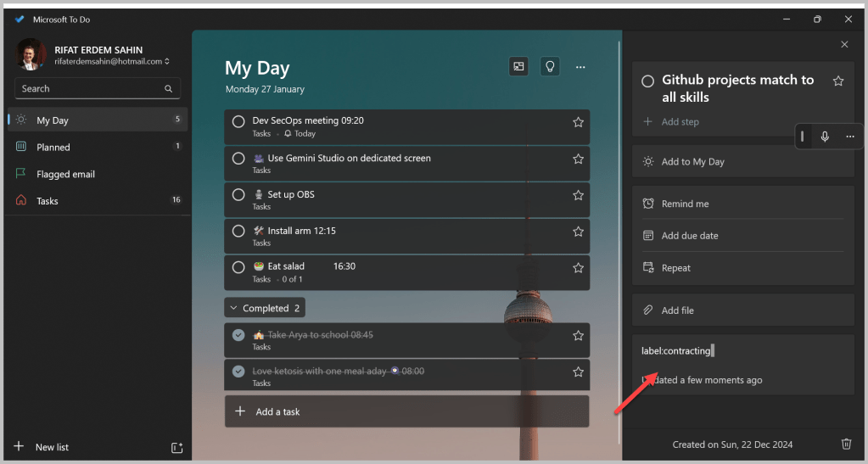This screenshot has height=464, width=868.
Task: Click the note field with label:contracting
Action: (x=743, y=351)
